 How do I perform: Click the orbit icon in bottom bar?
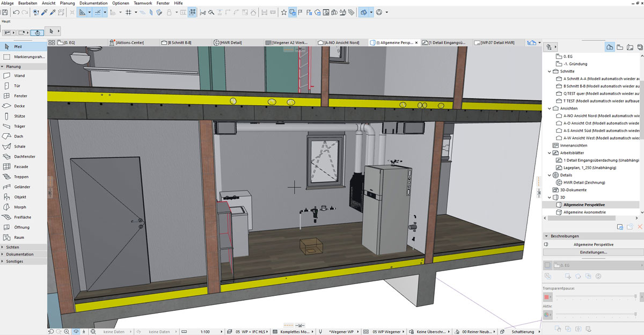click(76, 332)
